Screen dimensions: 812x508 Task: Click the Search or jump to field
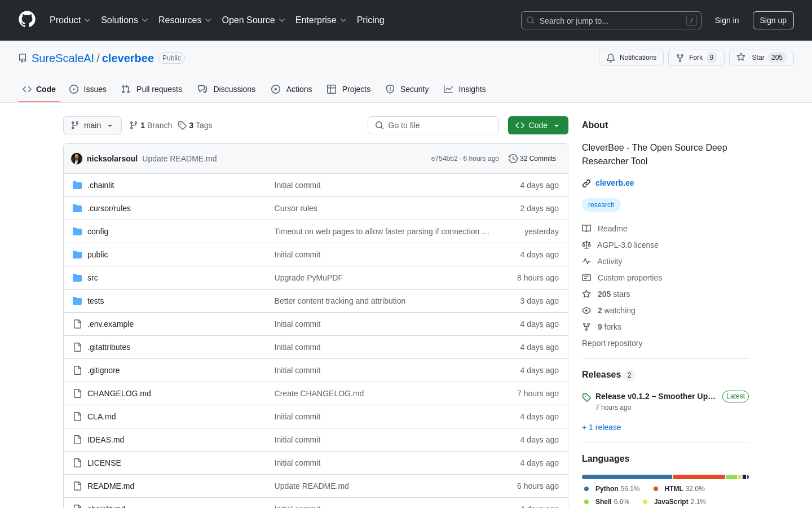(x=611, y=20)
